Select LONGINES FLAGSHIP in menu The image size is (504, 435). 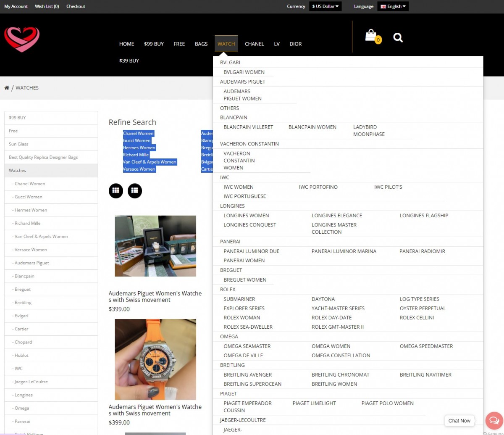(x=424, y=216)
